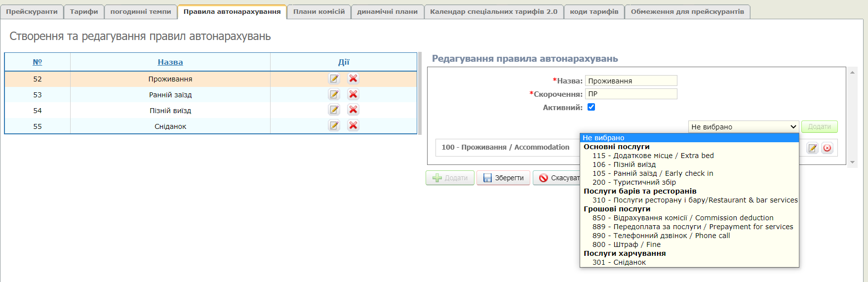Open the Плани комісій tab
Screen dimensions: 868x282
(x=319, y=12)
